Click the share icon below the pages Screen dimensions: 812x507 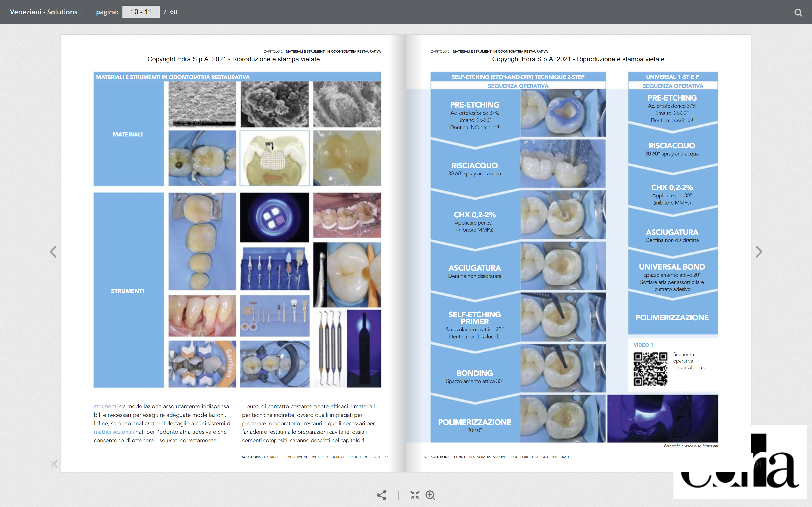(x=381, y=495)
